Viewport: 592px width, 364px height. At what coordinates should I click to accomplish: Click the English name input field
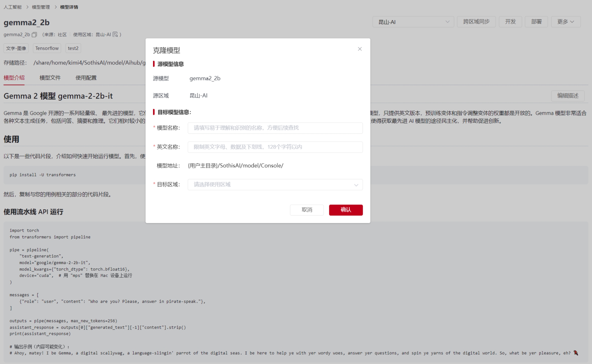(275, 147)
